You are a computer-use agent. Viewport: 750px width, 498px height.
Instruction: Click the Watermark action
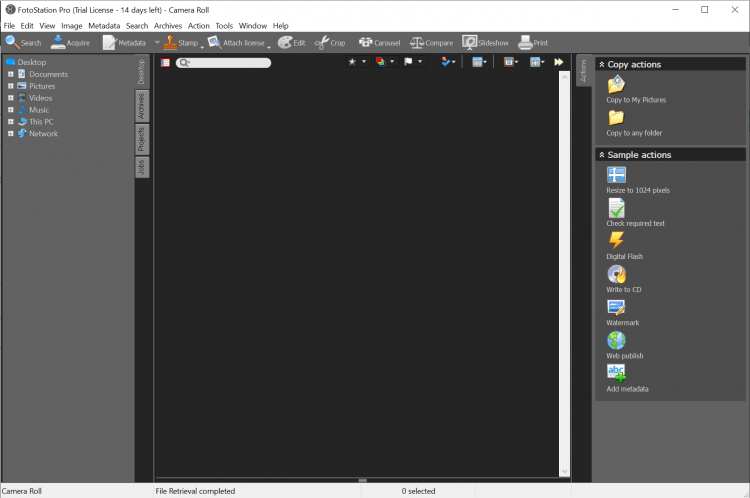pyautogui.click(x=622, y=312)
